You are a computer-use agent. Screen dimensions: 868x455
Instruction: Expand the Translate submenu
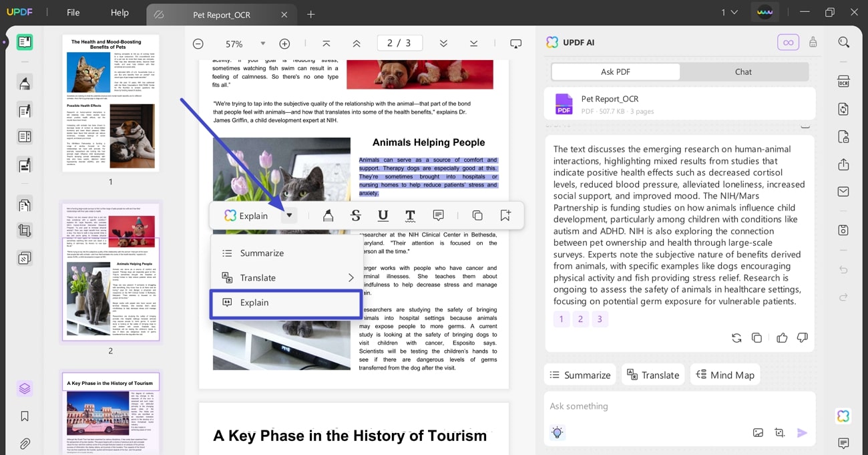351,278
